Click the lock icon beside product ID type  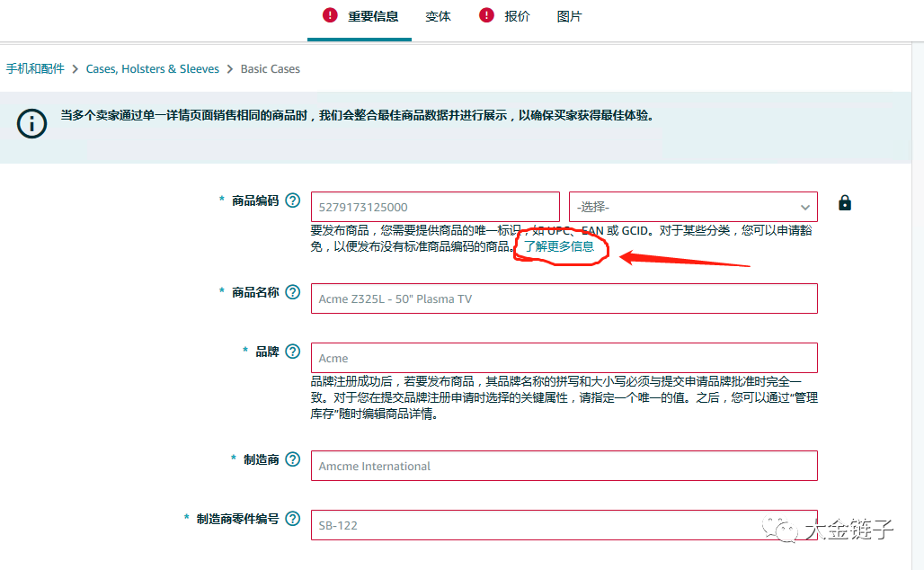tap(844, 203)
